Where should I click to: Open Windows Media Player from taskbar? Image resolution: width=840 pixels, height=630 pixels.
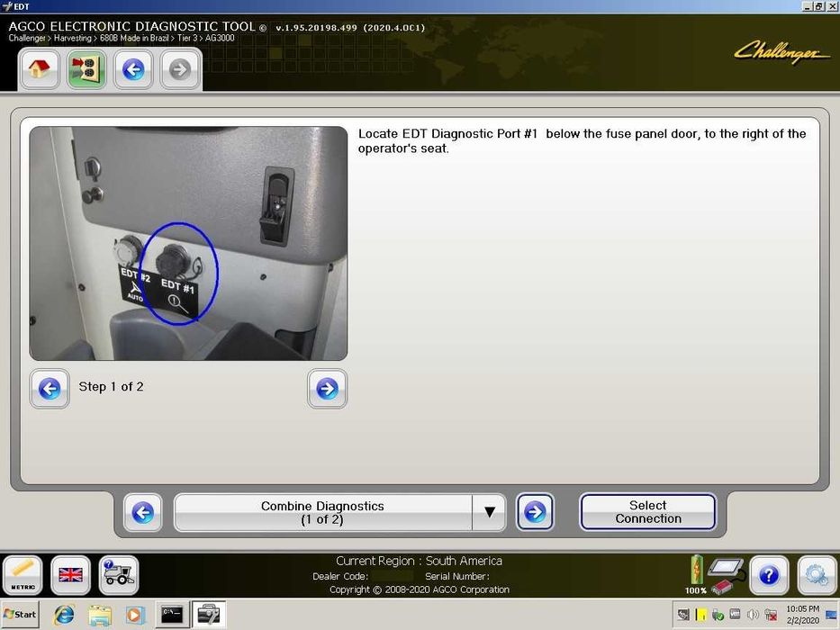(x=135, y=615)
